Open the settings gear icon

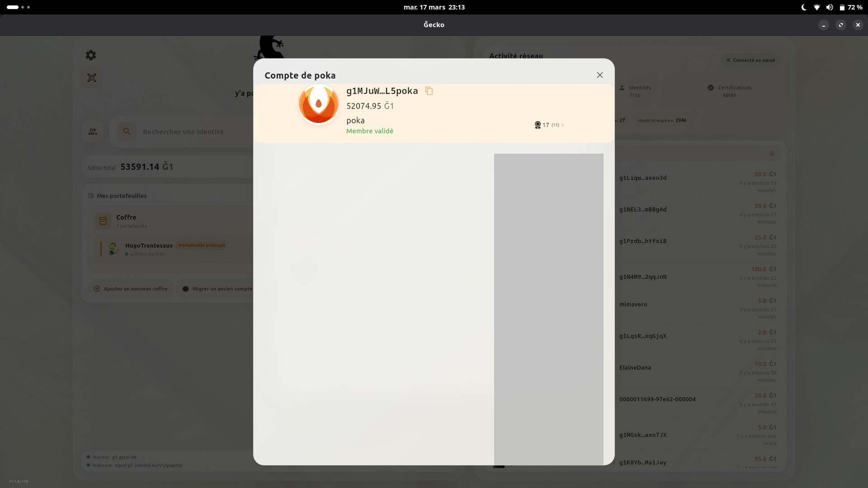[x=91, y=55]
